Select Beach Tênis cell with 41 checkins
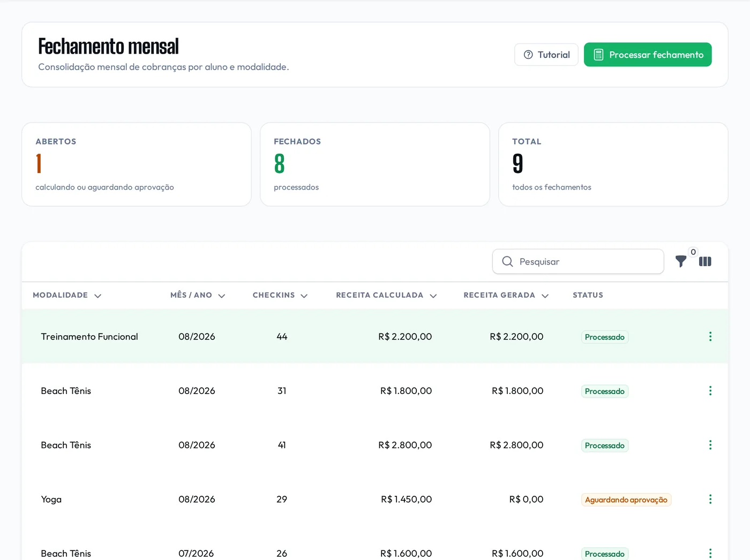Viewport: 750px width, 560px height. (x=66, y=445)
